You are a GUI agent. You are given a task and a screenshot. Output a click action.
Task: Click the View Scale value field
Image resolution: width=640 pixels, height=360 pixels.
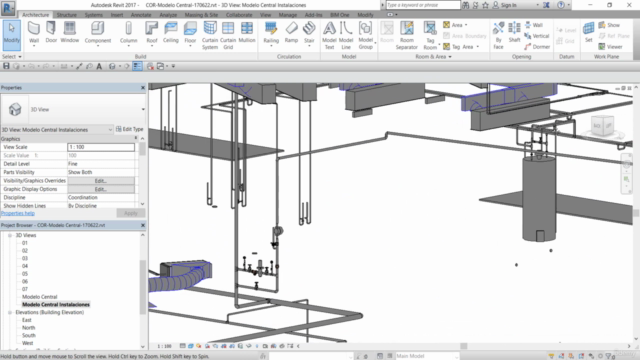[x=101, y=147]
